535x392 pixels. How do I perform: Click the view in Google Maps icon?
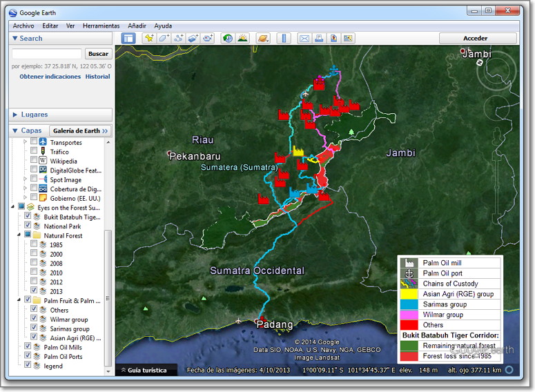(x=348, y=38)
